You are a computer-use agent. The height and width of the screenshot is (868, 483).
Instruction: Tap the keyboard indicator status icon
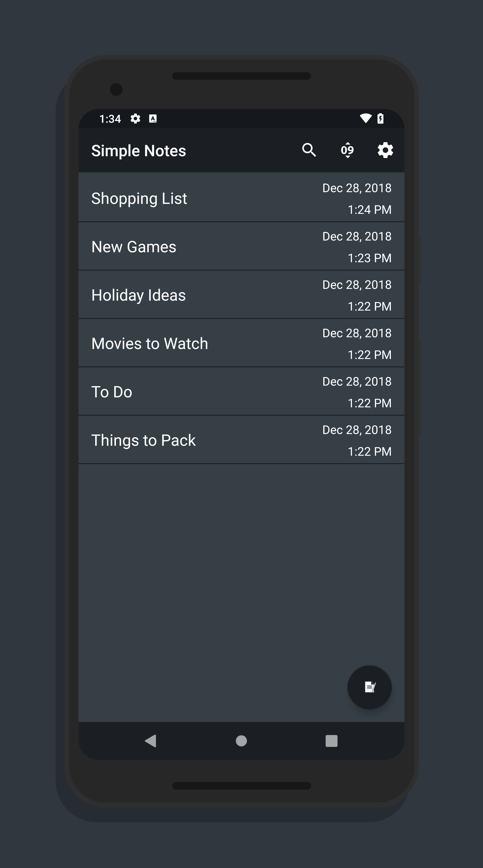pos(153,119)
